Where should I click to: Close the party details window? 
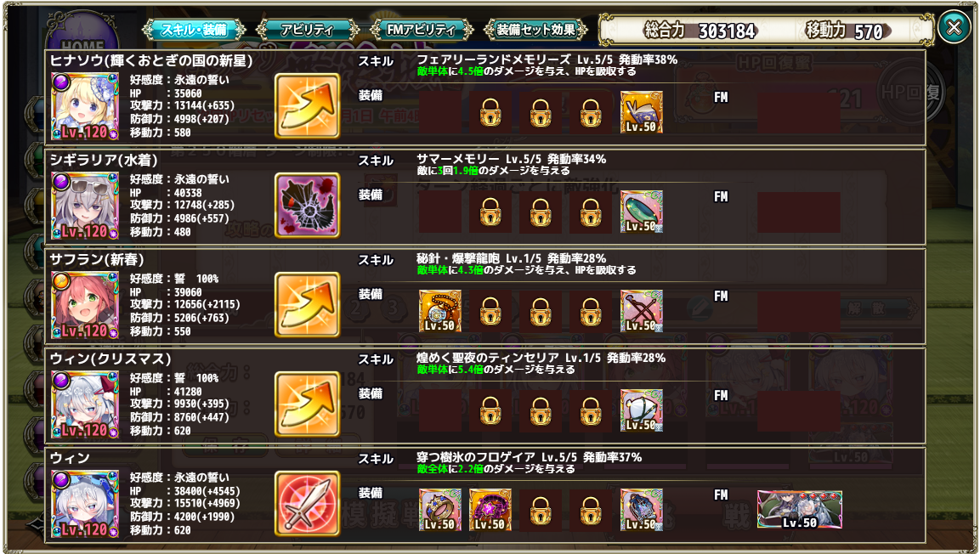point(954,27)
